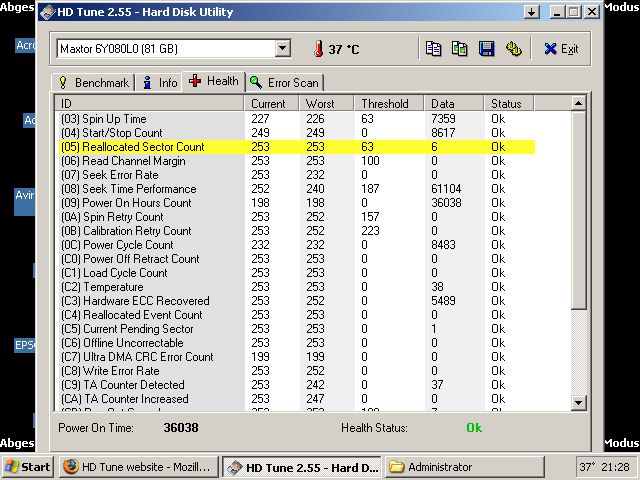The width and height of the screenshot is (640, 480).
Task: Open the Error Scan tab
Action: 284,83
